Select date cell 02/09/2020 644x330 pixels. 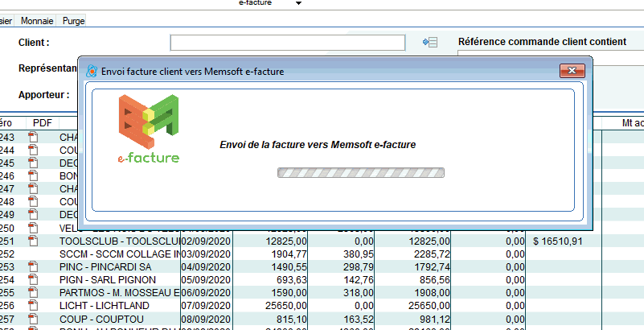click(207, 241)
